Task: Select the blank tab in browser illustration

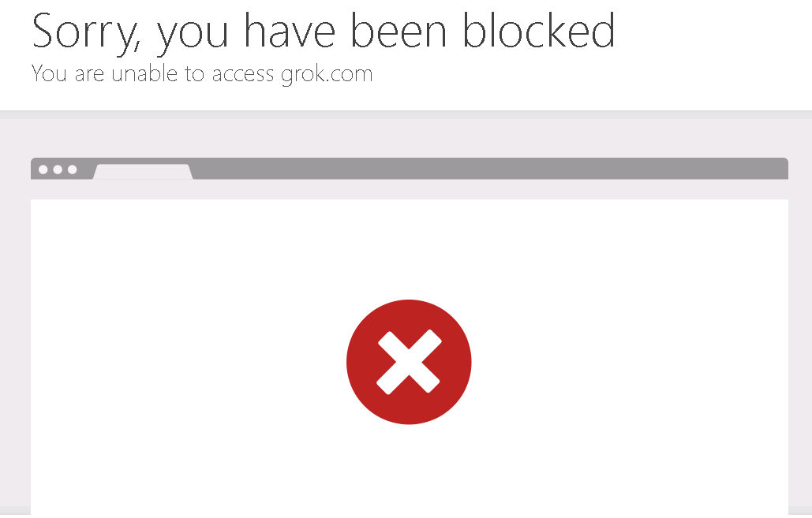Action: 143,172
